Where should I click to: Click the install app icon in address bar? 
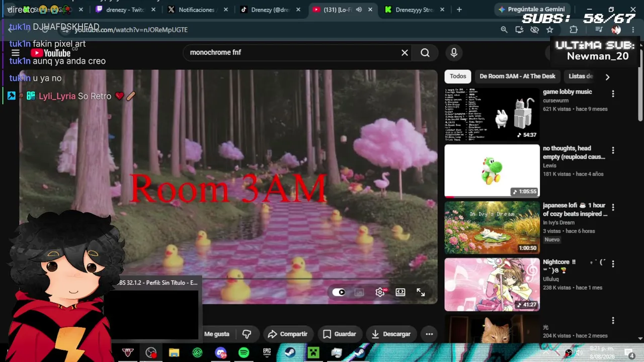(x=519, y=30)
